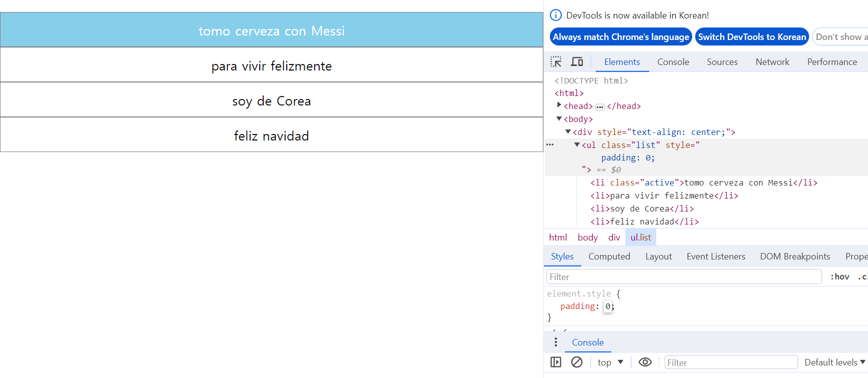The height and width of the screenshot is (378, 868).
Task: Click 'soy de Corea' page list item
Action: (272, 100)
